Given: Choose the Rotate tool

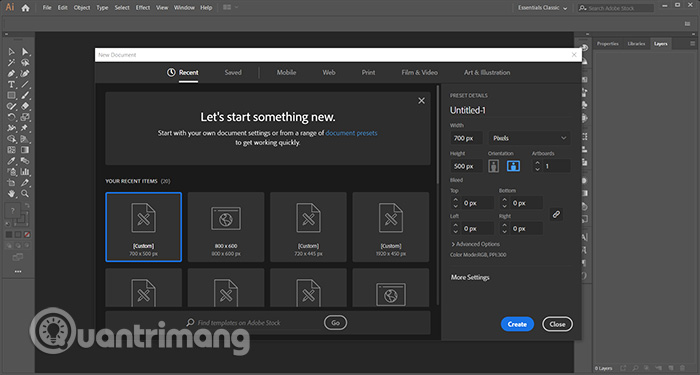Looking at the screenshot, I should click(x=11, y=117).
